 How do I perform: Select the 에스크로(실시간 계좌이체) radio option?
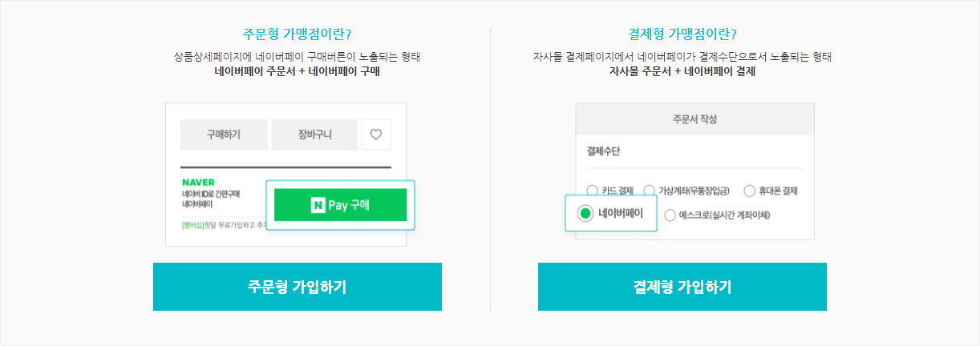point(670,215)
